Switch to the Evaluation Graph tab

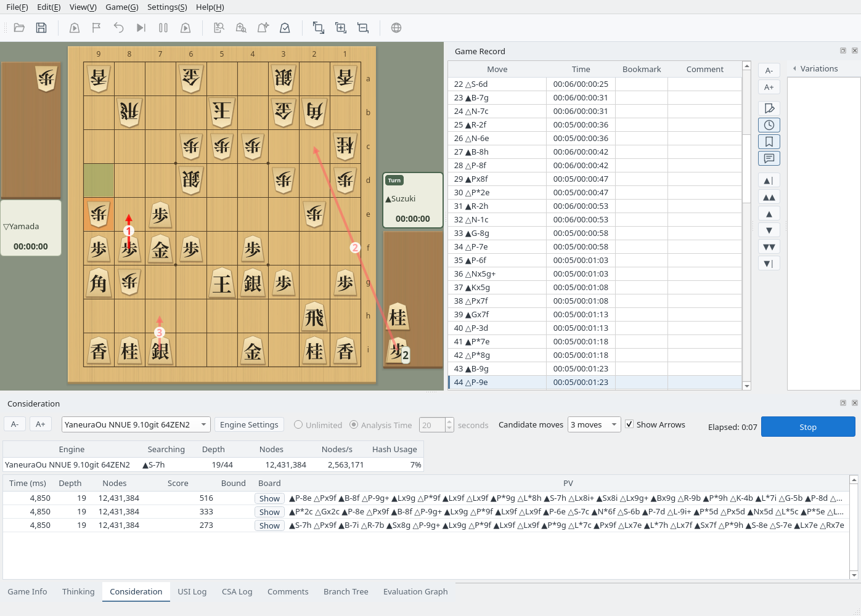pyautogui.click(x=415, y=592)
